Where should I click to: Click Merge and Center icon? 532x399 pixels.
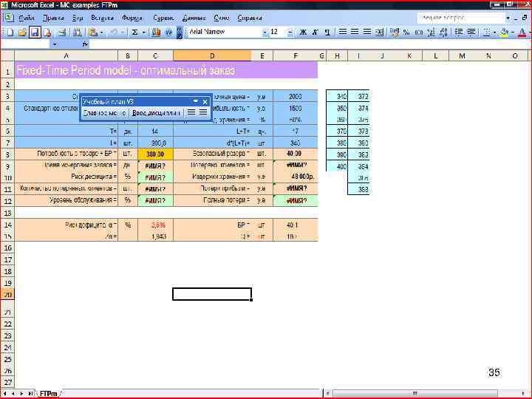click(x=379, y=33)
